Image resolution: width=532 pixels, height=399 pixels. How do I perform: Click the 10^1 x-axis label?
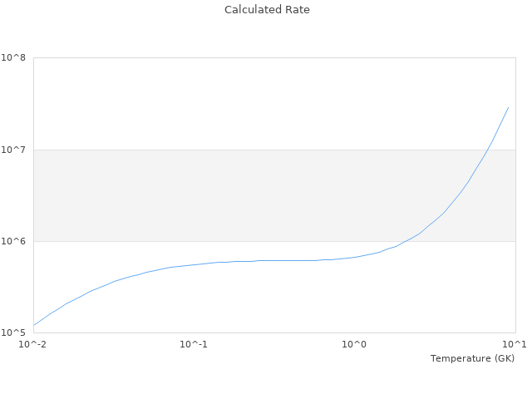pos(515,344)
